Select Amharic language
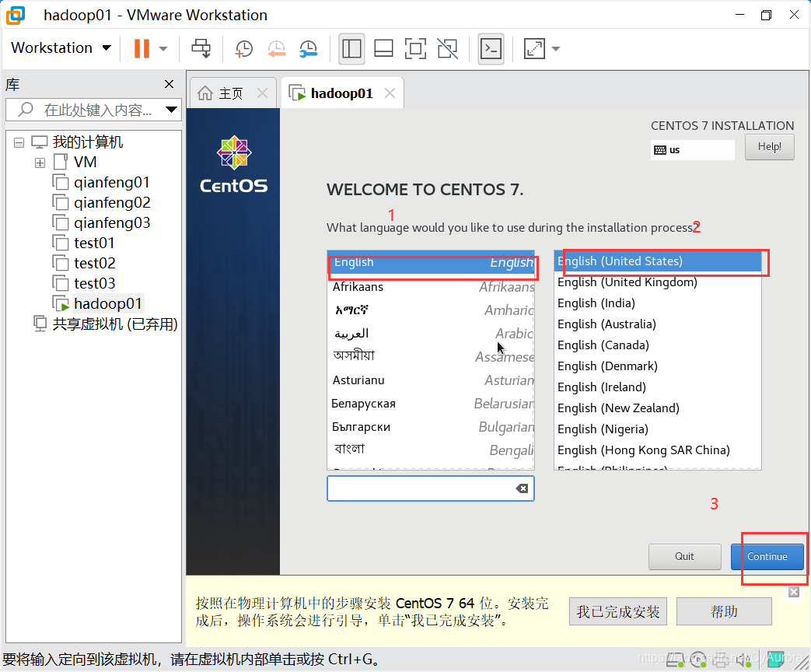 click(431, 310)
